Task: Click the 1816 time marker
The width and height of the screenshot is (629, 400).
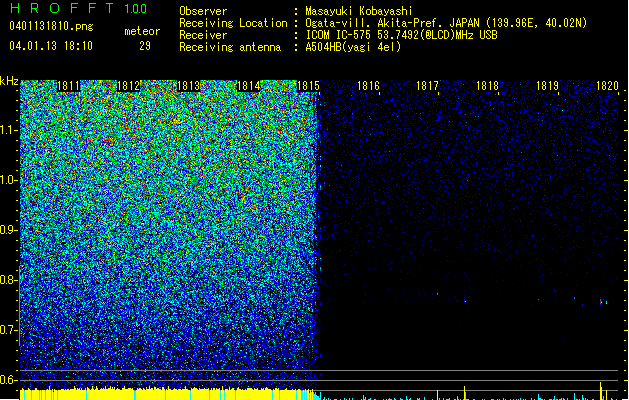Action: 368,86
